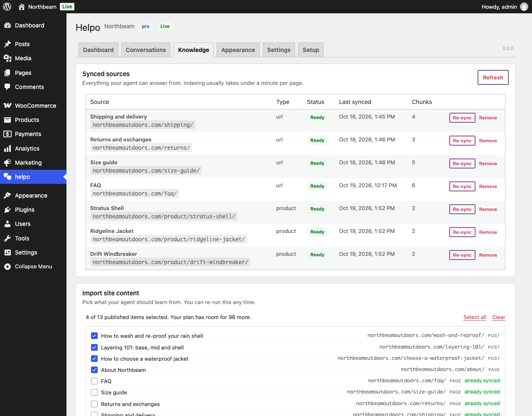Image resolution: width=532 pixels, height=416 pixels.
Task: Click the helpo chat icon in sidebar
Action: (x=7, y=177)
